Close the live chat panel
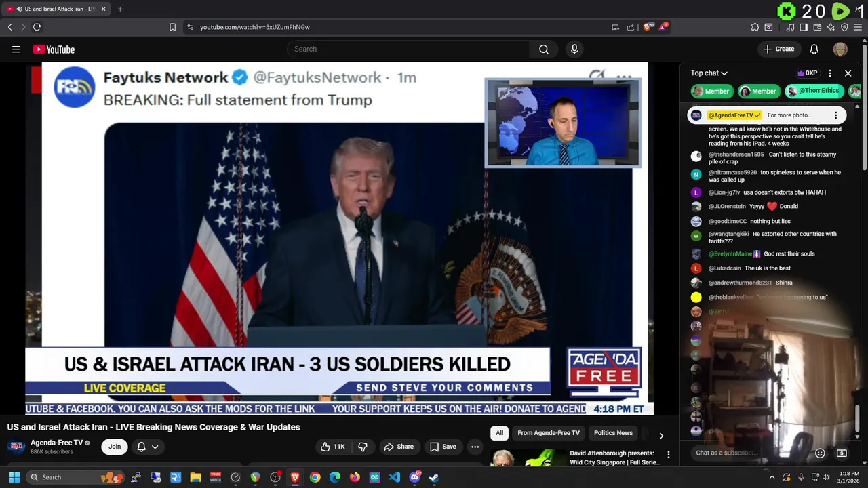 [x=848, y=73]
